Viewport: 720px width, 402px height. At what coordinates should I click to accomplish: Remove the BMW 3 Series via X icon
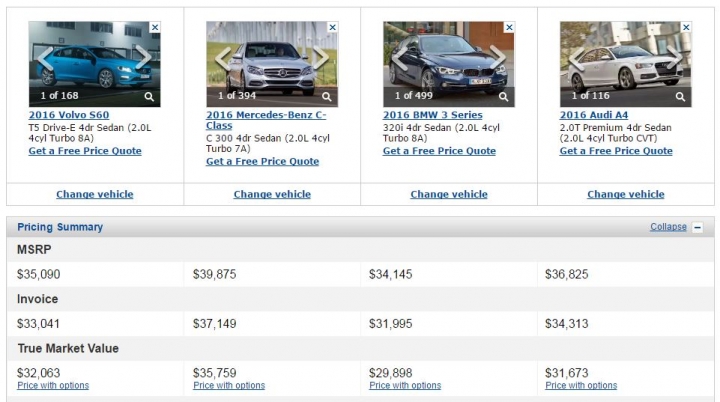(x=509, y=27)
